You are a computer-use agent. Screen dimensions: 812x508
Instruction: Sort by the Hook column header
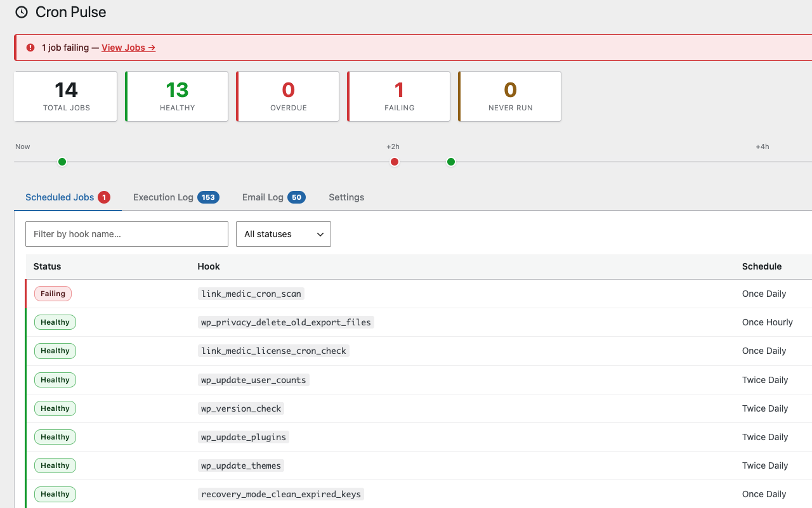pos(209,266)
